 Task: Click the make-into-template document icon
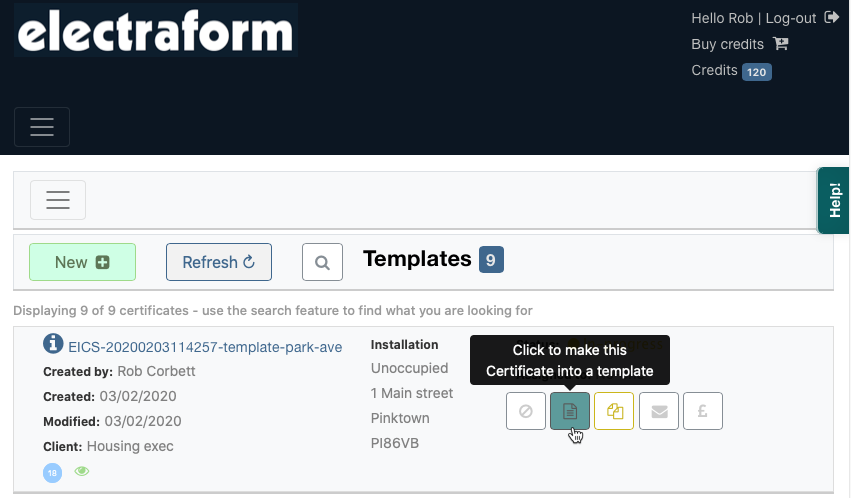[x=570, y=411]
